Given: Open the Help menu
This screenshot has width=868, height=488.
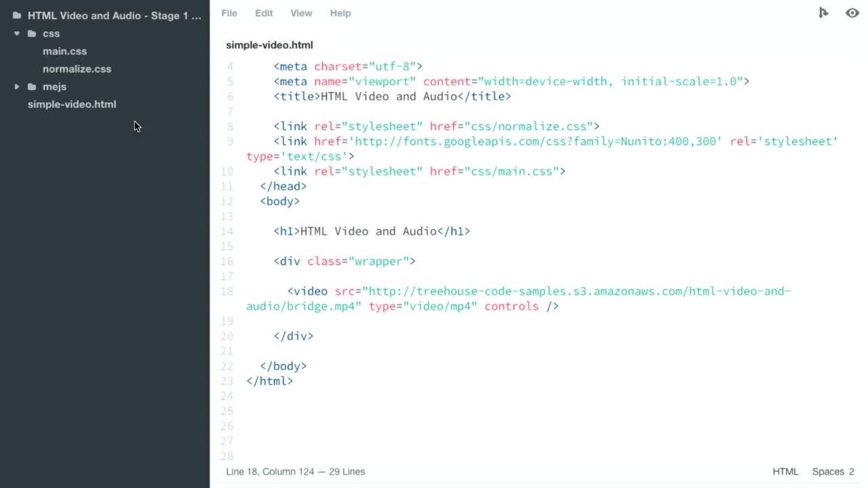Looking at the screenshot, I should pyautogui.click(x=340, y=13).
